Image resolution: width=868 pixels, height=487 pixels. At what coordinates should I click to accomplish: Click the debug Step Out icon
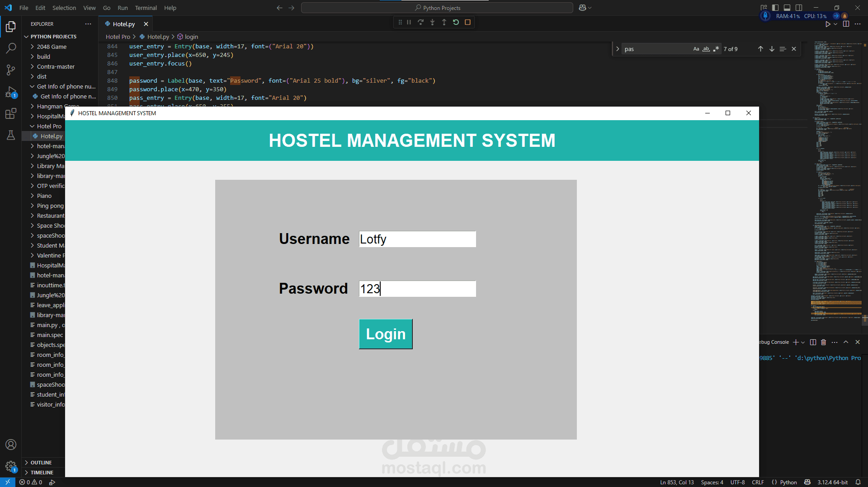coord(444,22)
